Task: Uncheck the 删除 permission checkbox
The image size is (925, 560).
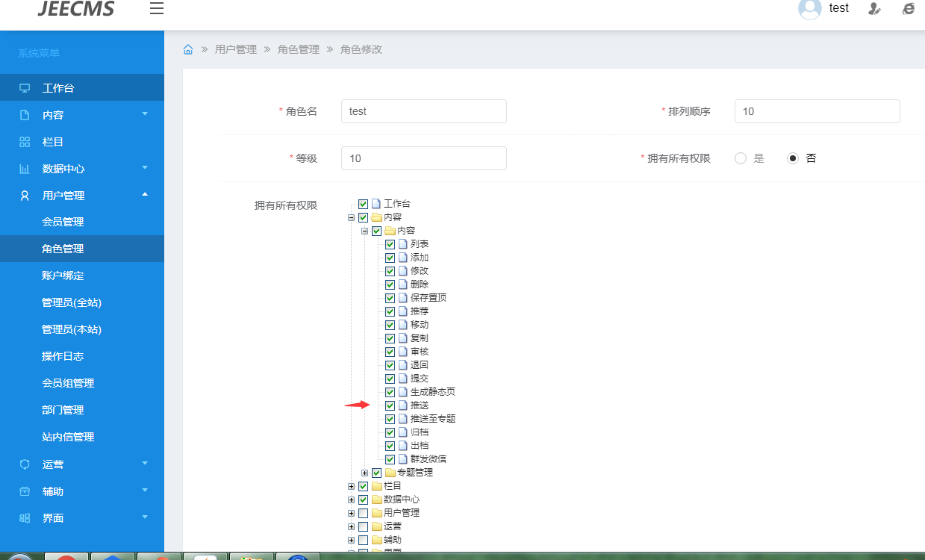Action: pos(390,284)
